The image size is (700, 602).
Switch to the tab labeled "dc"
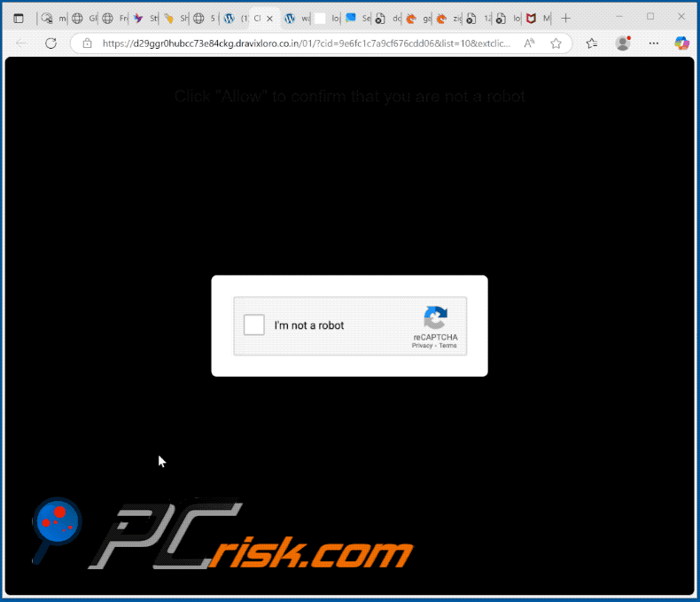coord(387,19)
